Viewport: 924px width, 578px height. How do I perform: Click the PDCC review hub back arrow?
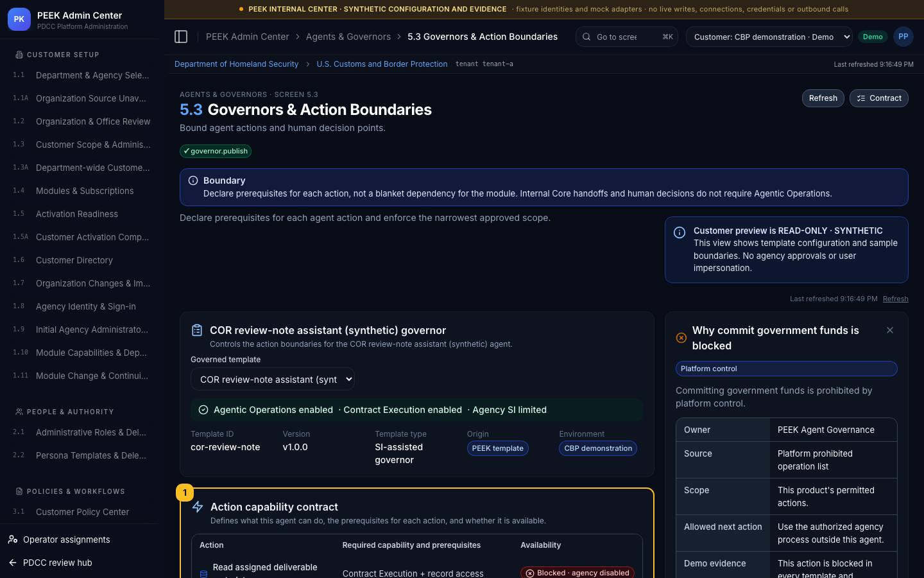[13, 563]
